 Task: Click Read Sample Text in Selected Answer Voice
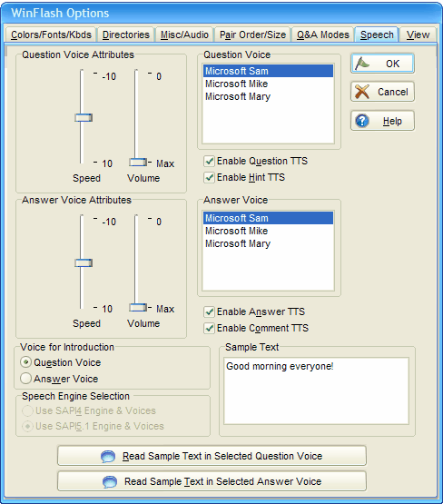[x=212, y=481]
